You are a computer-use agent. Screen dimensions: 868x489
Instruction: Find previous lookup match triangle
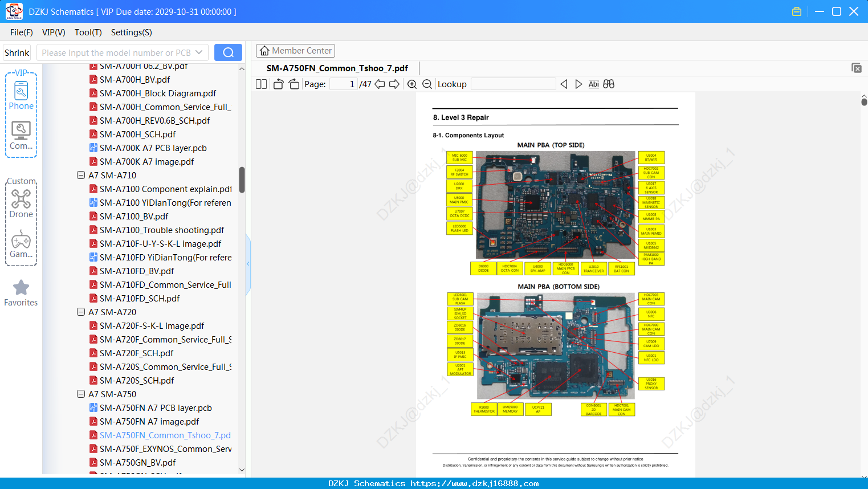coord(564,84)
